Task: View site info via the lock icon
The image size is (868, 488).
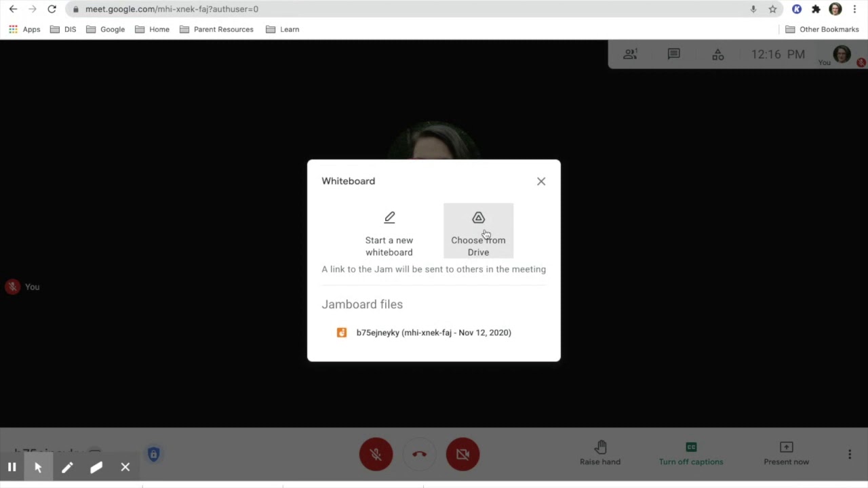Action: click(75, 9)
